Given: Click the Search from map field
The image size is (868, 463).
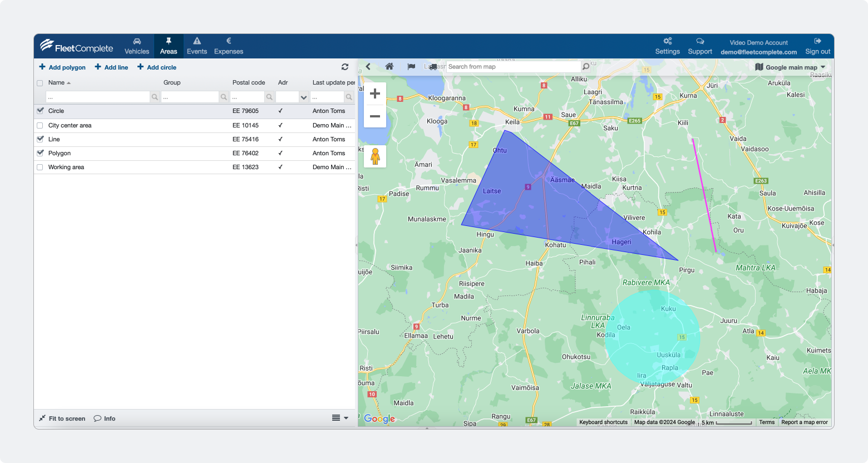Looking at the screenshot, I should 513,67.
